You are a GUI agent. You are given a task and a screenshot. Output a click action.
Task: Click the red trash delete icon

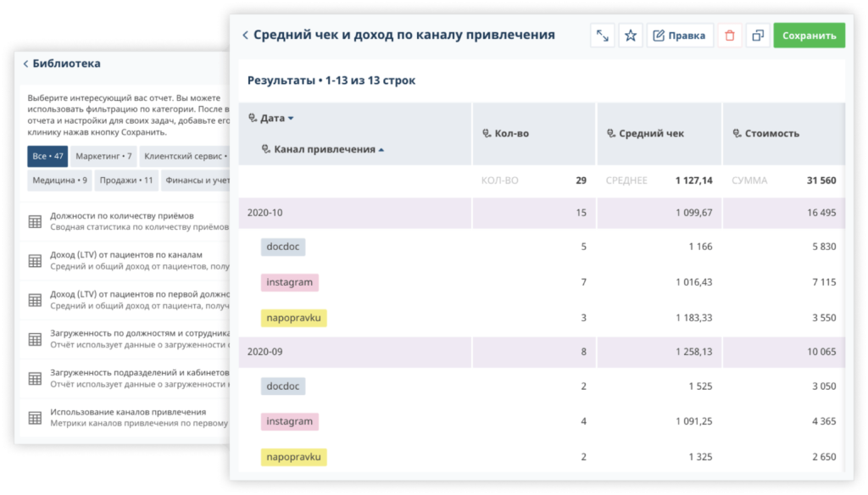[x=729, y=36]
